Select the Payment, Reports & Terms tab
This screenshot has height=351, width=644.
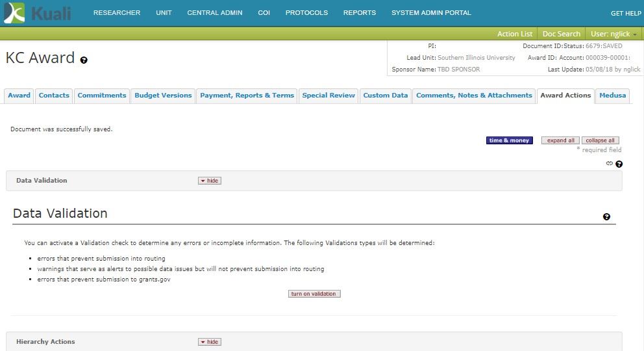click(247, 96)
